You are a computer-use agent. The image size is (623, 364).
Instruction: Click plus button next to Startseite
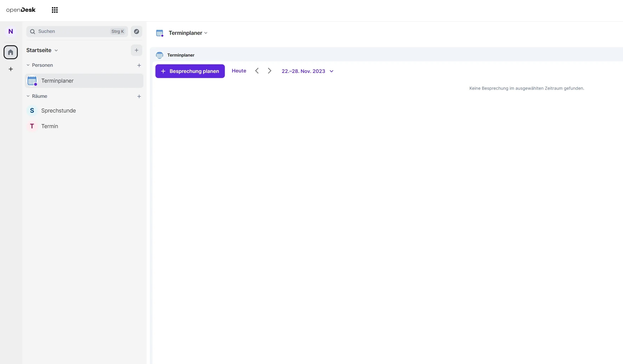(137, 50)
